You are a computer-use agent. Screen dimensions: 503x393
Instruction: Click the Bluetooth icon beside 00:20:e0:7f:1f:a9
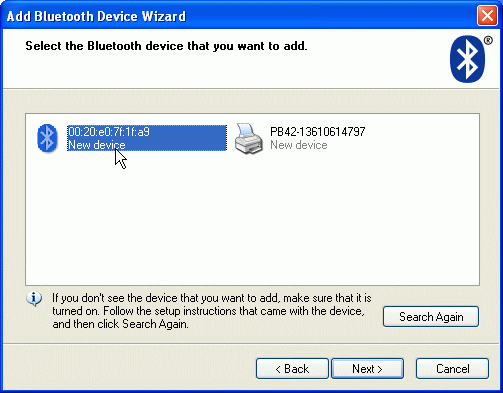[x=47, y=138]
